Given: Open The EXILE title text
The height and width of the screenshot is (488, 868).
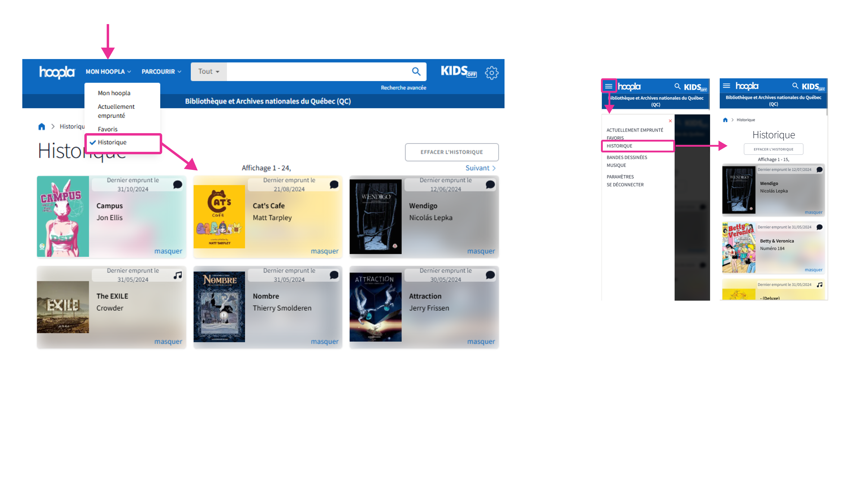Looking at the screenshot, I should point(112,296).
